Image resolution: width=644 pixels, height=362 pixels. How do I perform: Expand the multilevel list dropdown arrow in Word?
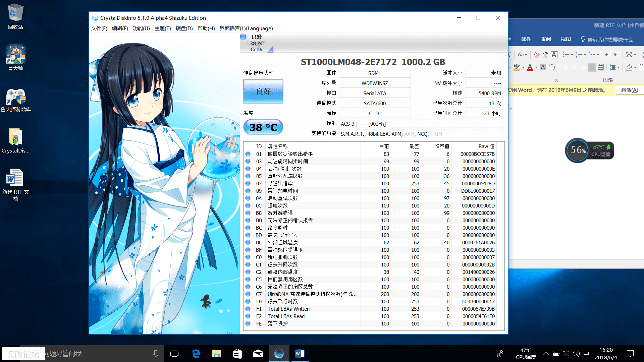click(x=598, y=55)
